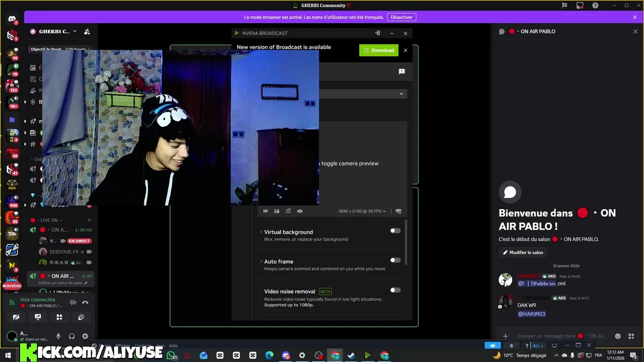Disconnect from voice with hang-up icon
644x362 pixels.
click(85, 302)
